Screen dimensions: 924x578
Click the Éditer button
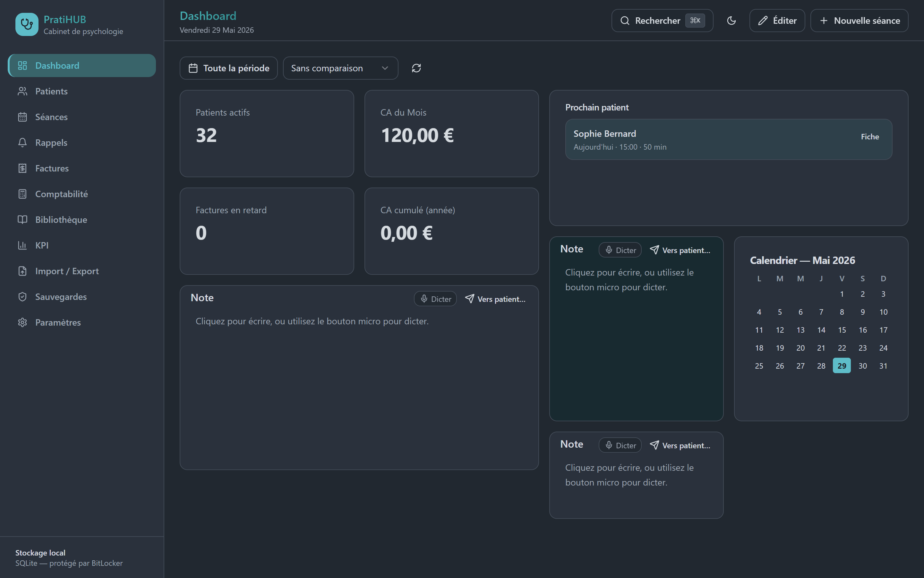coord(777,21)
